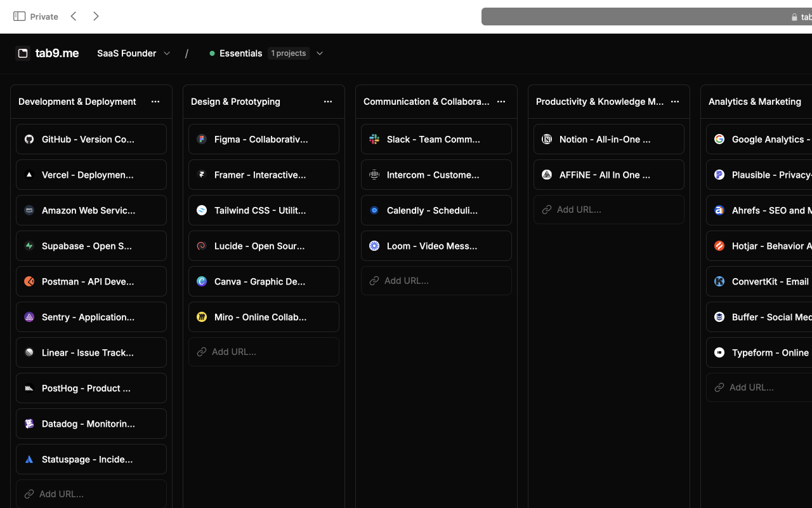The width and height of the screenshot is (812, 508).
Task: Open 'Vercel - Deploymen...' link text
Action: 88,175
